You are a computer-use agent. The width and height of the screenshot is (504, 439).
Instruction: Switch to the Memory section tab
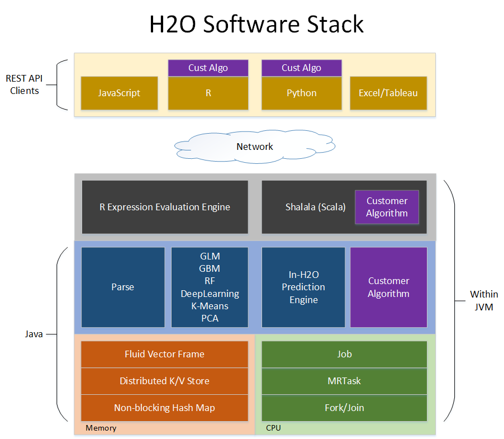pos(101,428)
